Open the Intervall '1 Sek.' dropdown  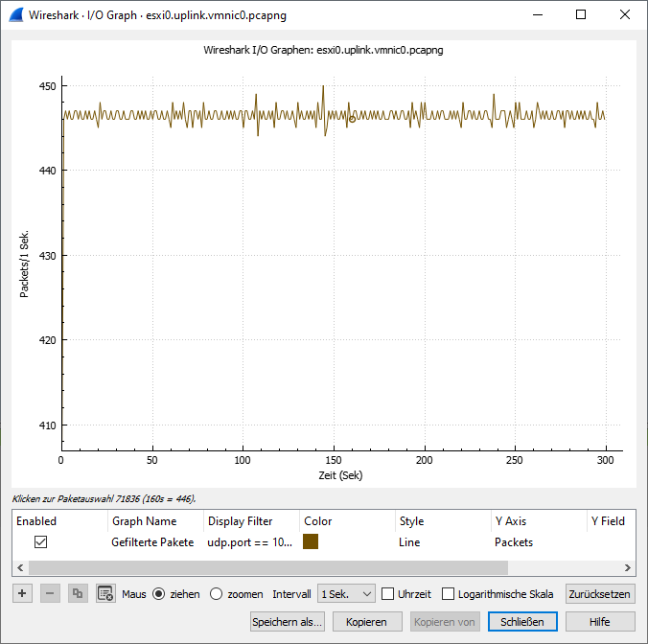pyautogui.click(x=346, y=593)
